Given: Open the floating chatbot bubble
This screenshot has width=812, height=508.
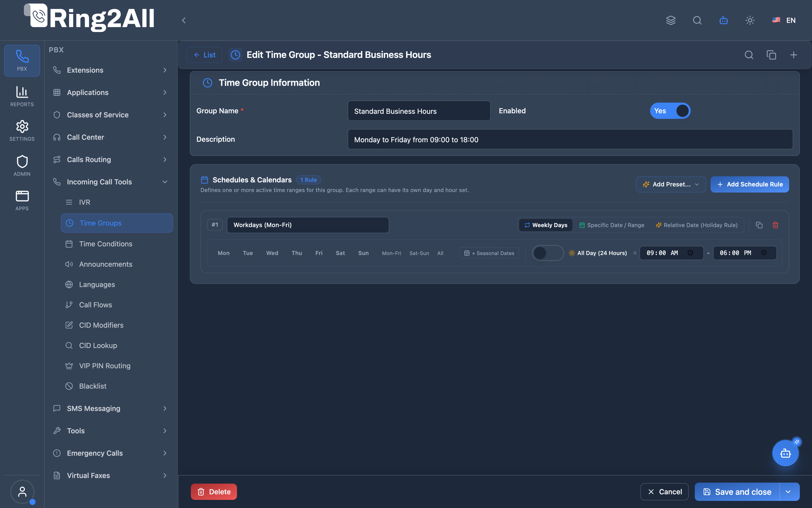Looking at the screenshot, I should [x=786, y=453].
